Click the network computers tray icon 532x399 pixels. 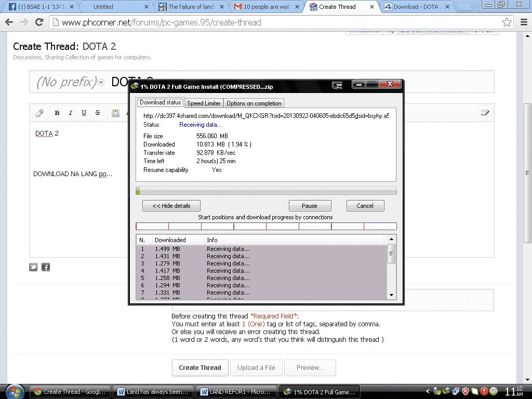point(456,392)
